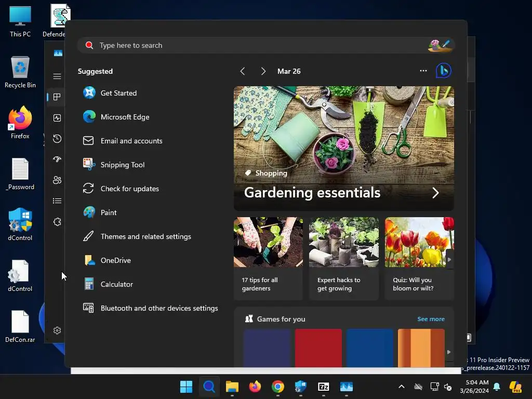Select Services tab in Task Manager sidebar

pyautogui.click(x=57, y=222)
